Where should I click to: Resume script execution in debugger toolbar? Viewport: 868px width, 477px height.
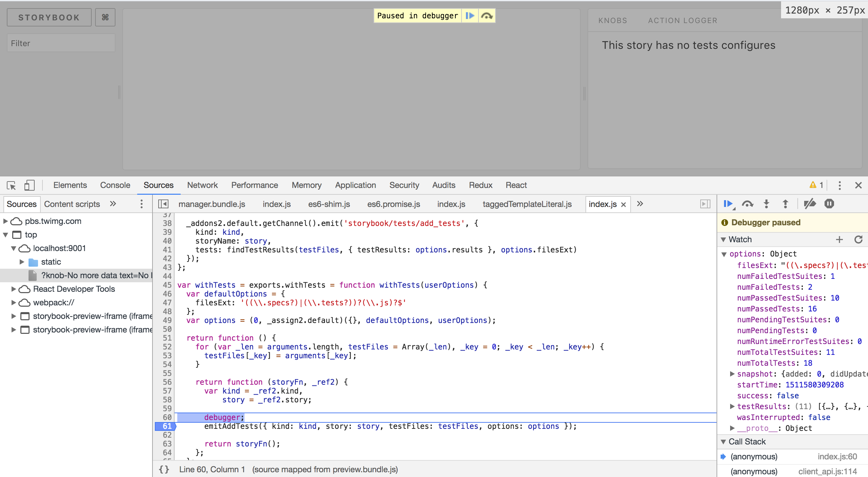click(728, 204)
